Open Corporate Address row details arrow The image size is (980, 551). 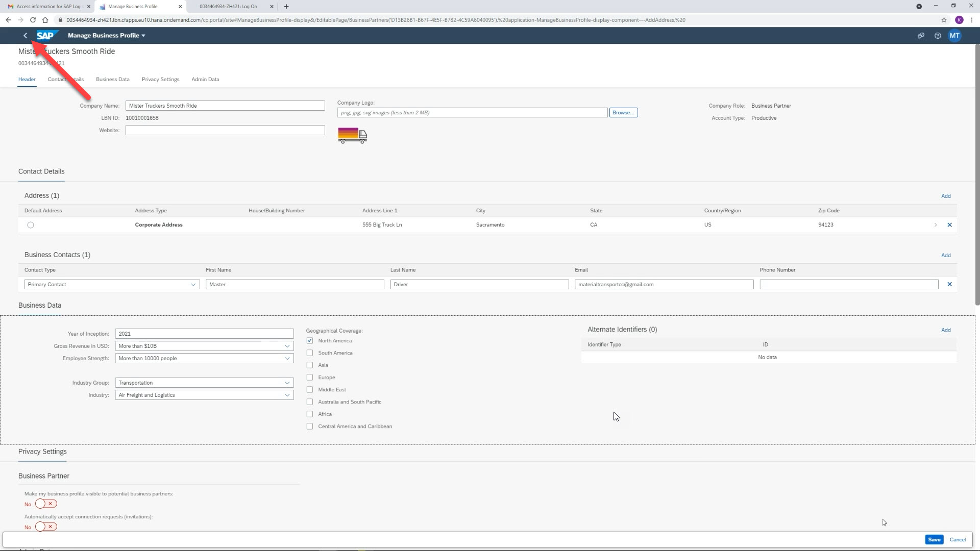click(x=936, y=225)
